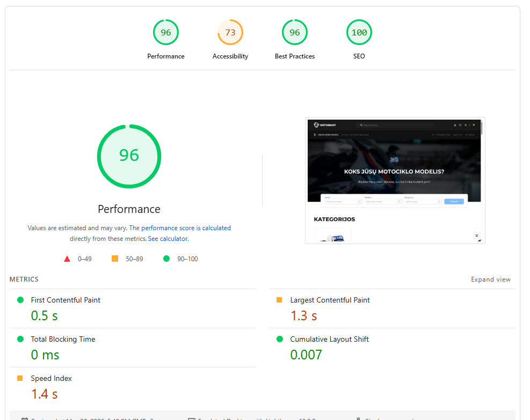Select the Performance score gauge at top

165,32
